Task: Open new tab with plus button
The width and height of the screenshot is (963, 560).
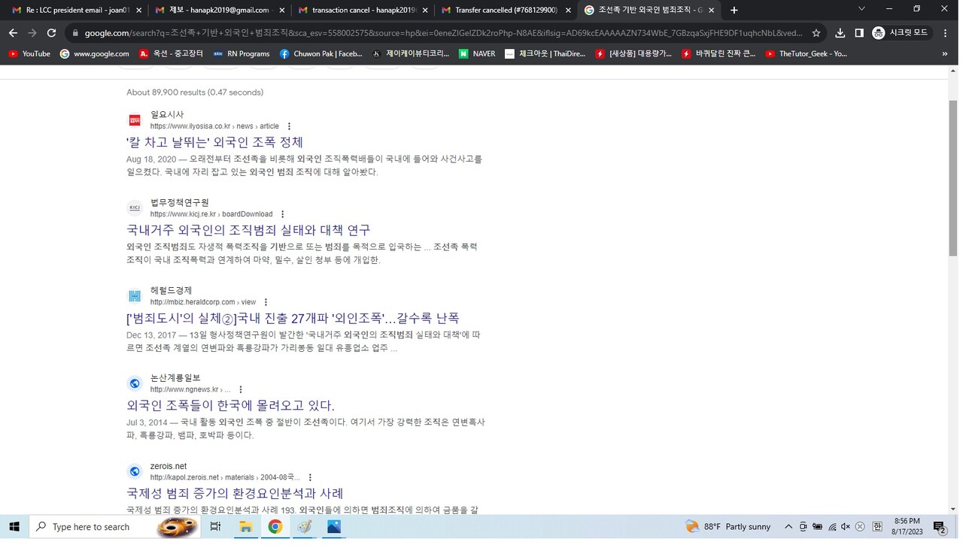Action: point(734,10)
